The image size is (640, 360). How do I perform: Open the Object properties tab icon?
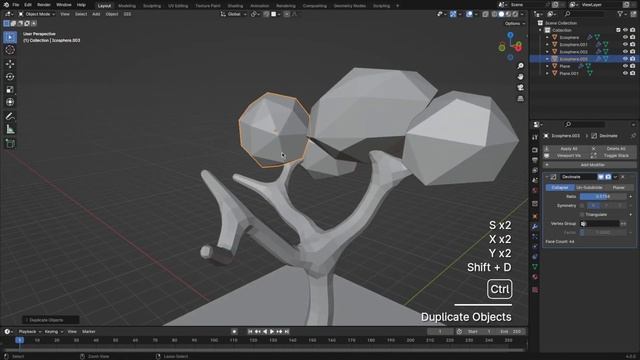[x=535, y=216]
